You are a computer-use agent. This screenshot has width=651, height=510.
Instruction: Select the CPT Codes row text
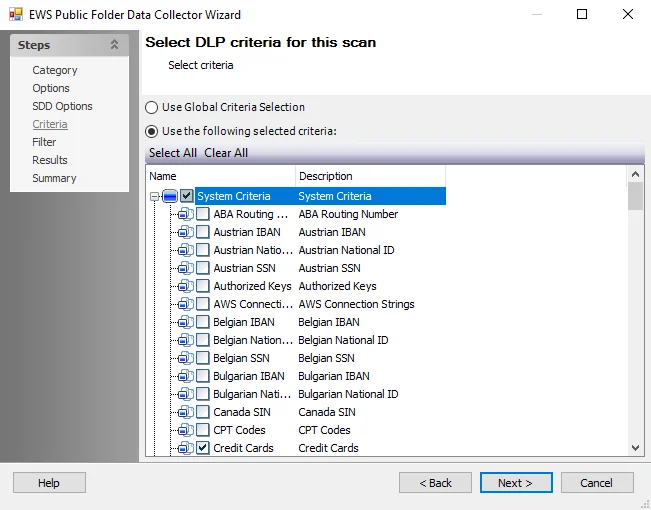[x=239, y=430]
